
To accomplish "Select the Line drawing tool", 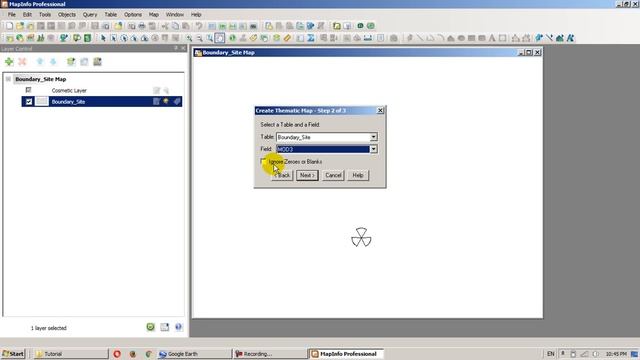I will 420,38.
